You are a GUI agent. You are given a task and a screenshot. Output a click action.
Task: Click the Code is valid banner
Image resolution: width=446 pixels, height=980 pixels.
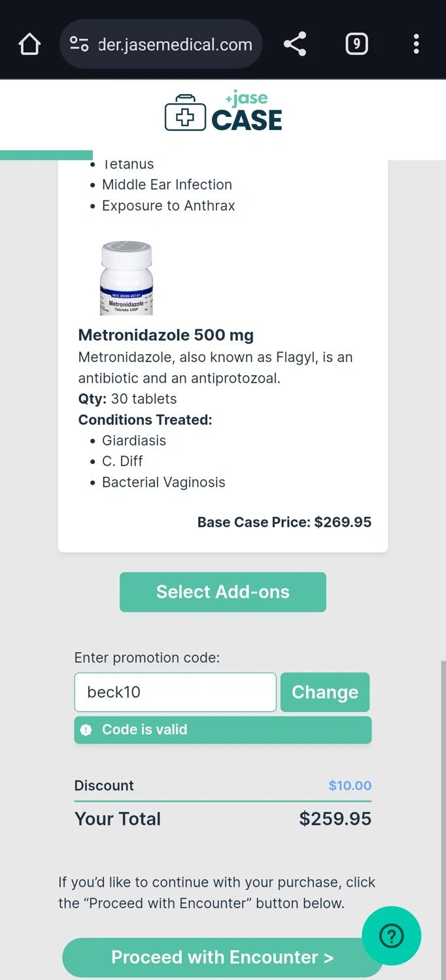point(222,730)
